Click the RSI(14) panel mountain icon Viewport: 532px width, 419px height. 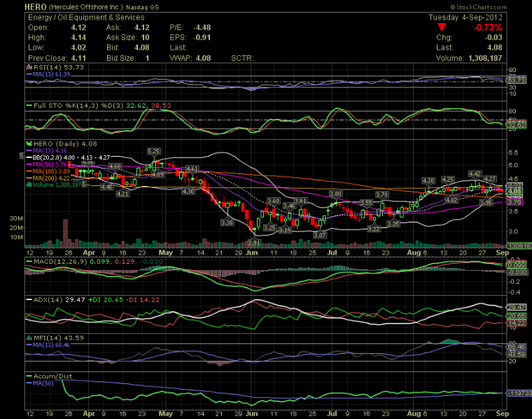coord(29,67)
